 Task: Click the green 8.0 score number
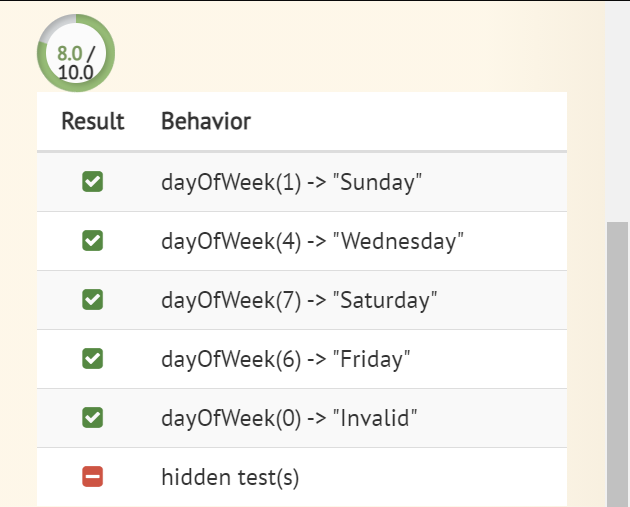pyautogui.click(x=70, y=53)
